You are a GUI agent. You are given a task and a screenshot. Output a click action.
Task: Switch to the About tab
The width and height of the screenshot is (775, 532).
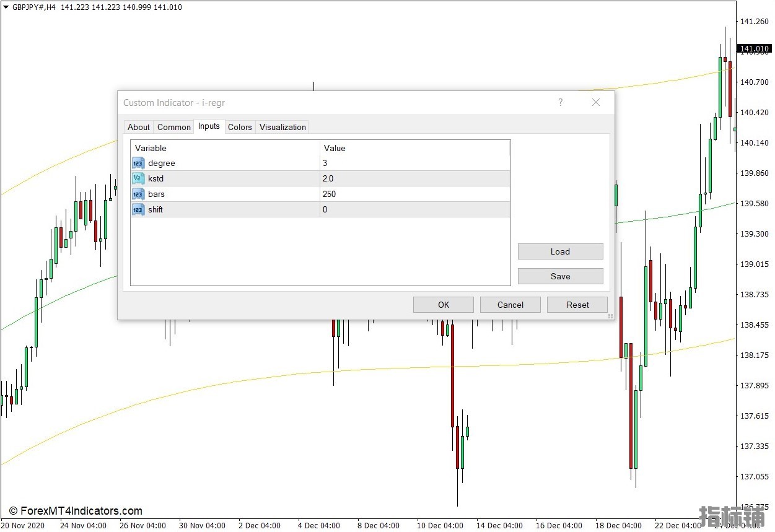pos(139,127)
